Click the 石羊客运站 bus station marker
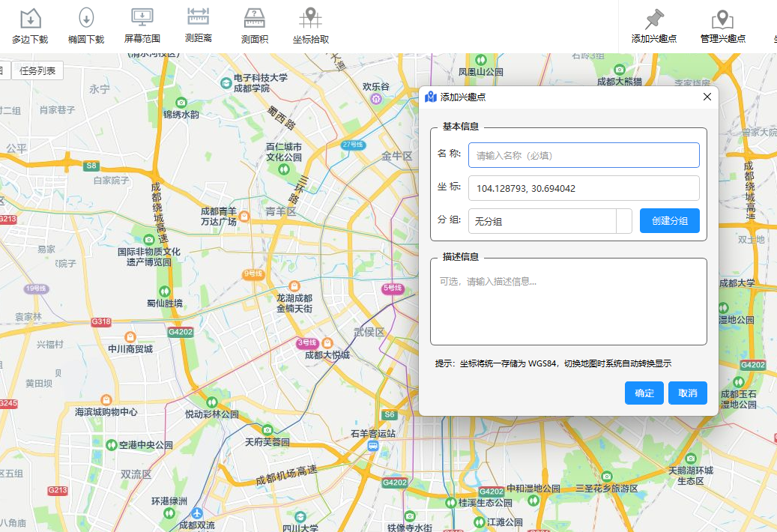 (x=373, y=447)
